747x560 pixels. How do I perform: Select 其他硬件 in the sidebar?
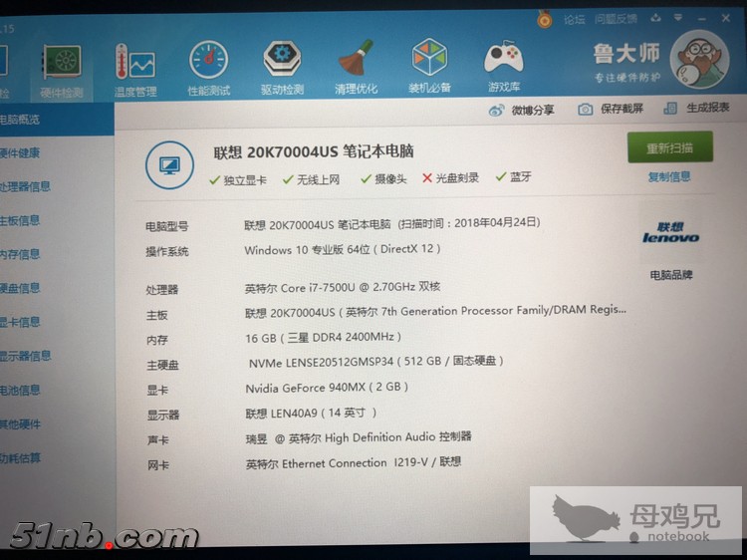pyautogui.click(x=20, y=423)
